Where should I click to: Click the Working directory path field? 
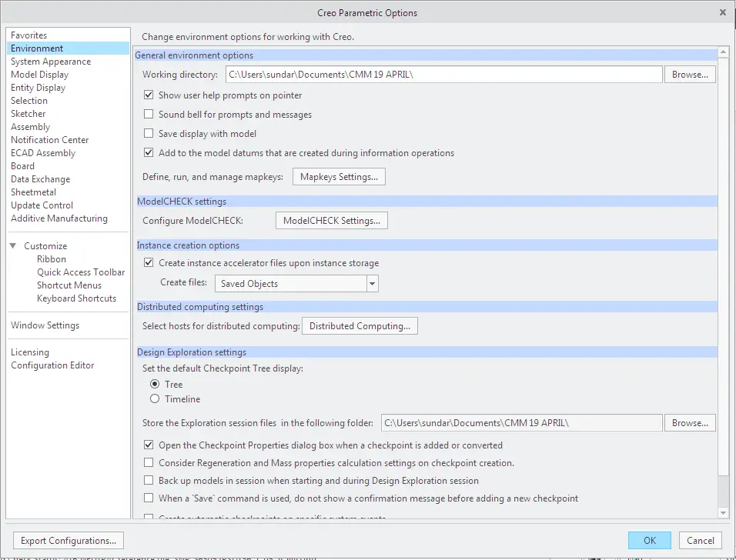coord(443,75)
